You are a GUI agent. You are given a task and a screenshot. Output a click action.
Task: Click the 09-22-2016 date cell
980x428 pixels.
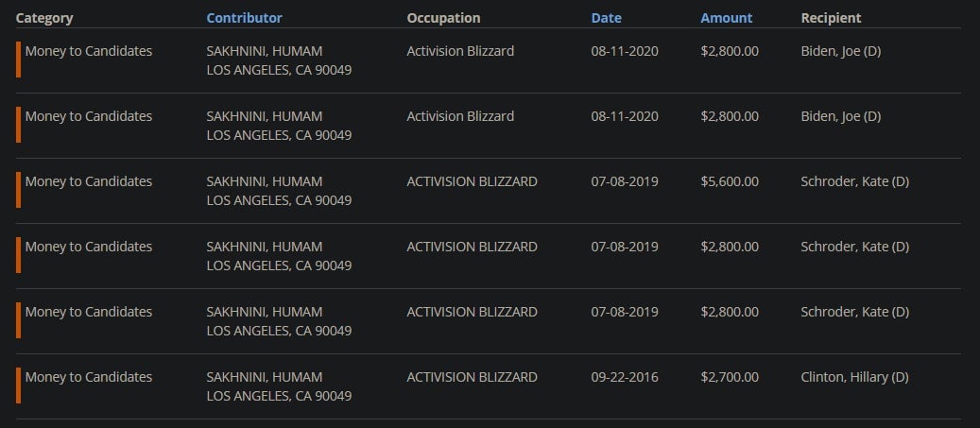pyautogui.click(x=625, y=377)
